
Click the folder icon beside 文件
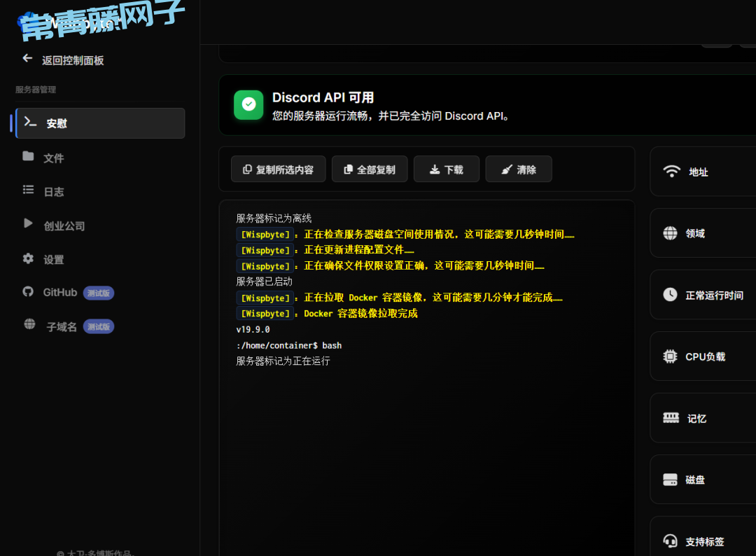pos(28,157)
